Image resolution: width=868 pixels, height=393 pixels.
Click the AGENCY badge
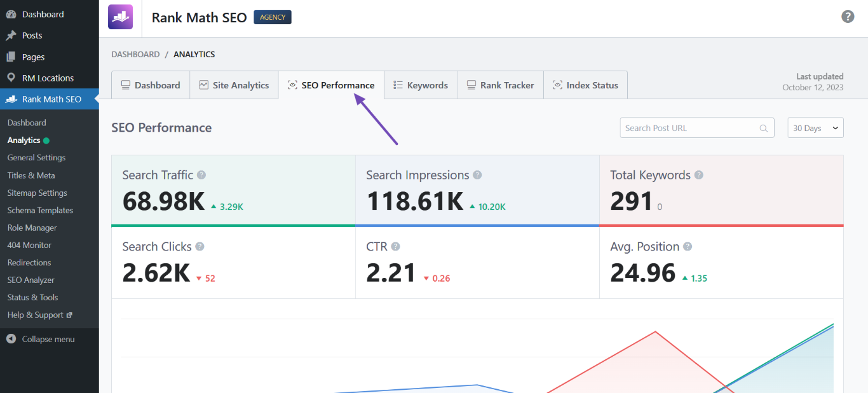273,17
